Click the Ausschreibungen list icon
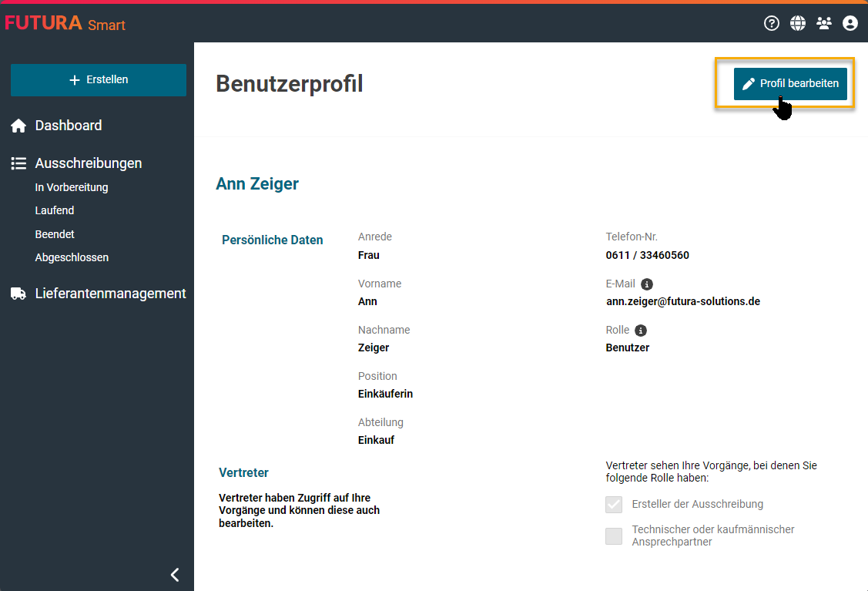Screen dimensions: 868x591 click(18, 163)
